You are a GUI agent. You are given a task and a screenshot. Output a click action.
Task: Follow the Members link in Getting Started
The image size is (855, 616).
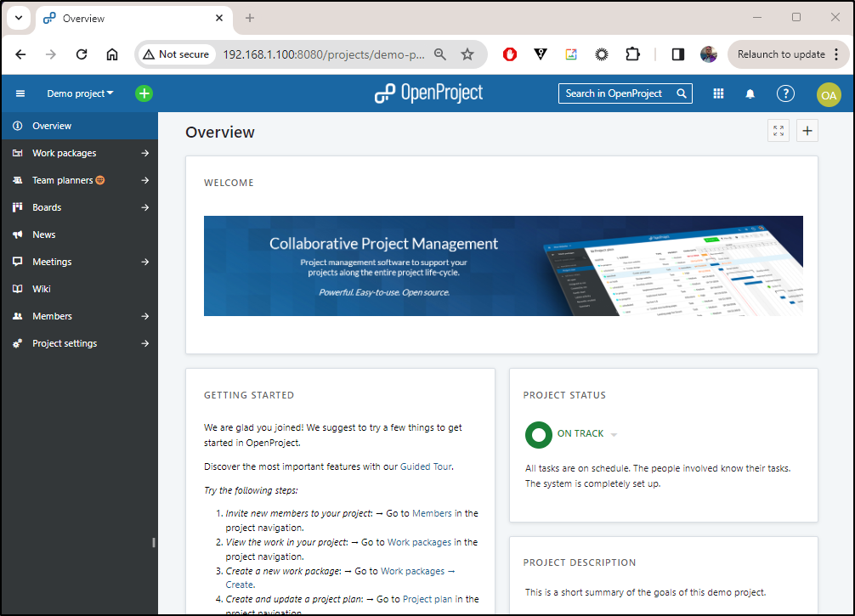click(x=432, y=513)
